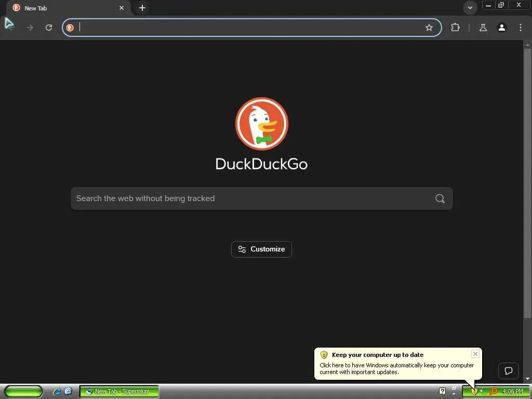
Task: Click the scrollbar down arrow
Action: [528, 378]
